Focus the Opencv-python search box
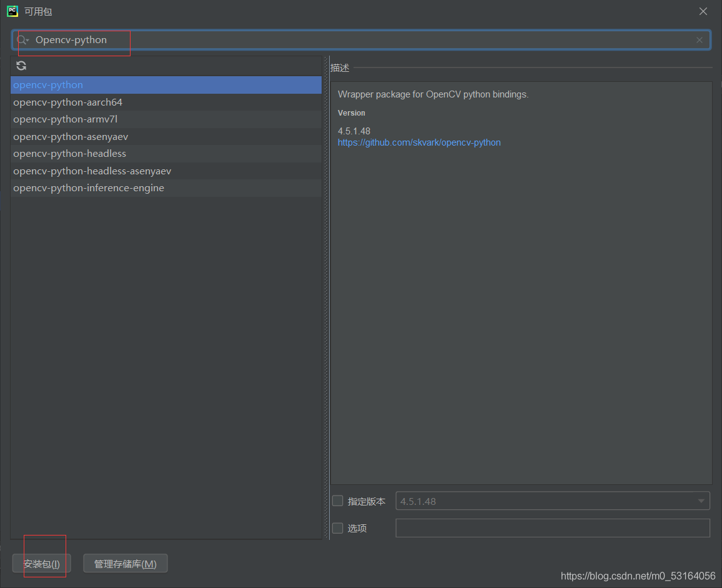 (361, 40)
